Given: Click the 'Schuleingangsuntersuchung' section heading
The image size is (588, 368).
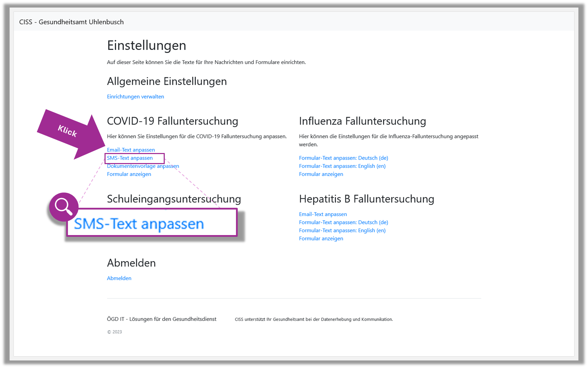Looking at the screenshot, I should (174, 199).
